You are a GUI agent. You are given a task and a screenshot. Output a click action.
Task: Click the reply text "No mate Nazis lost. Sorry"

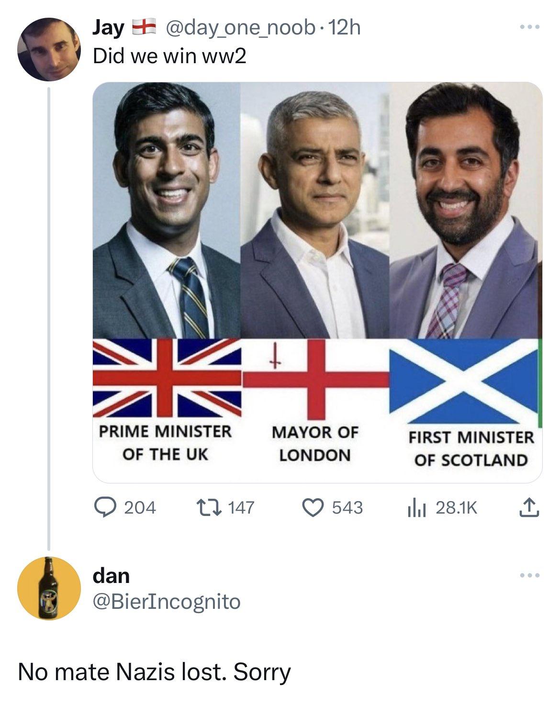pyautogui.click(x=154, y=672)
